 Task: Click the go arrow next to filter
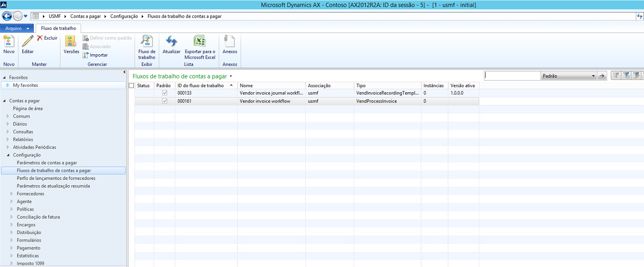pos(602,76)
